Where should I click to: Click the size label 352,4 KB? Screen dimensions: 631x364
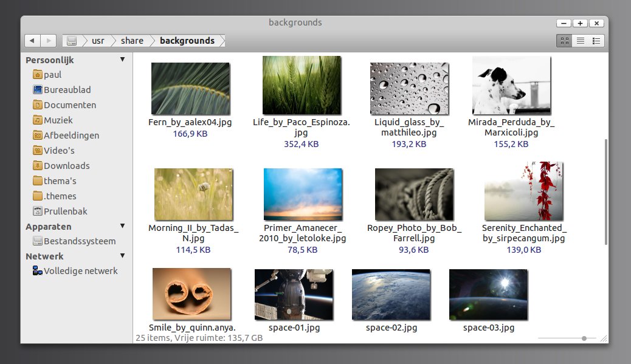[302, 144]
